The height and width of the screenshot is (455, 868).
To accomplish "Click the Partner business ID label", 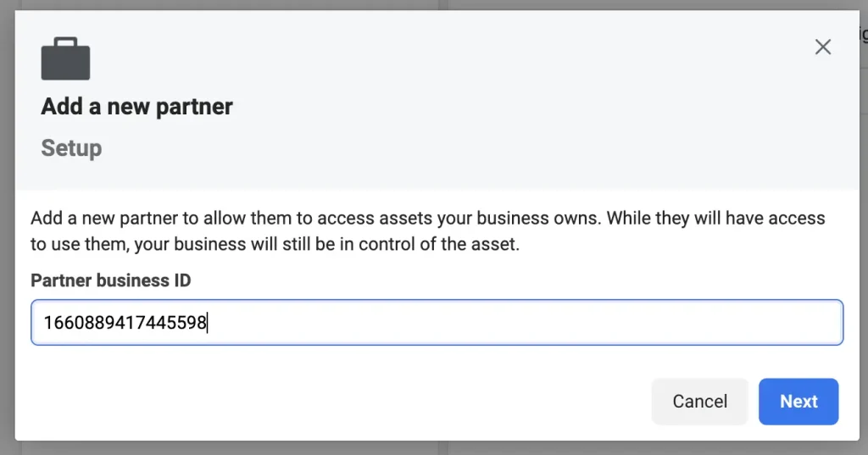I will [x=111, y=280].
